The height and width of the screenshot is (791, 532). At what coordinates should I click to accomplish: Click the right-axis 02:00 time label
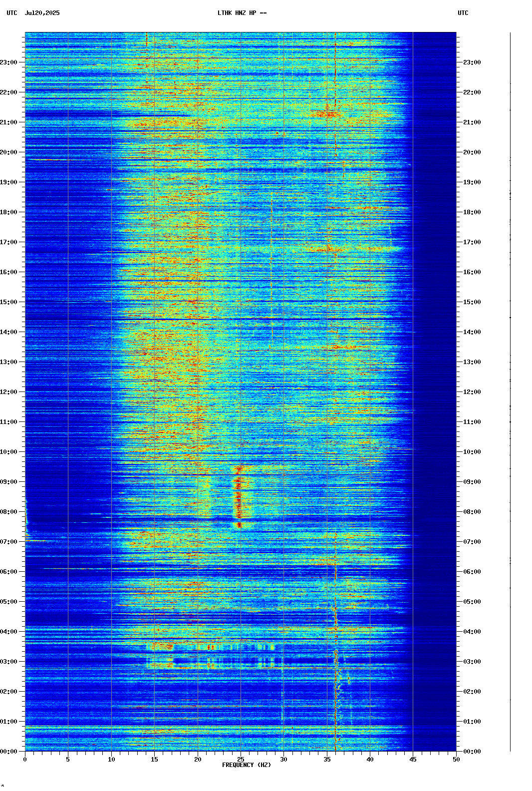(472, 692)
